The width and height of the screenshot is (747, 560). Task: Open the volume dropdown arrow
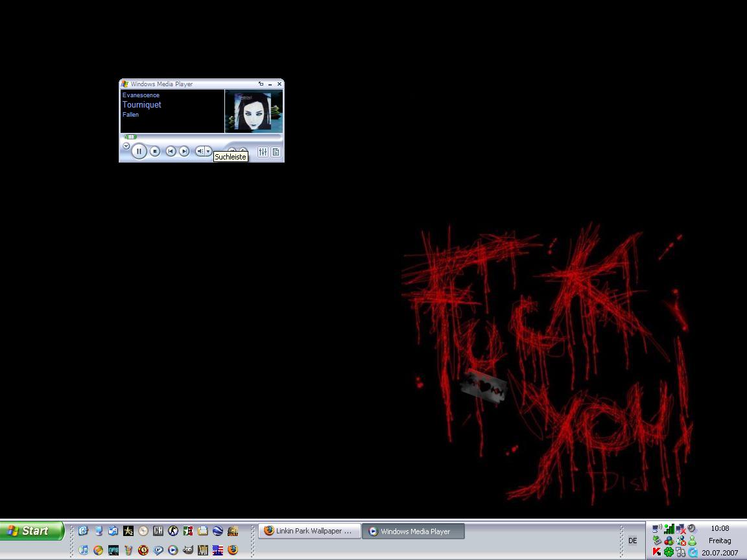click(x=208, y=151)
